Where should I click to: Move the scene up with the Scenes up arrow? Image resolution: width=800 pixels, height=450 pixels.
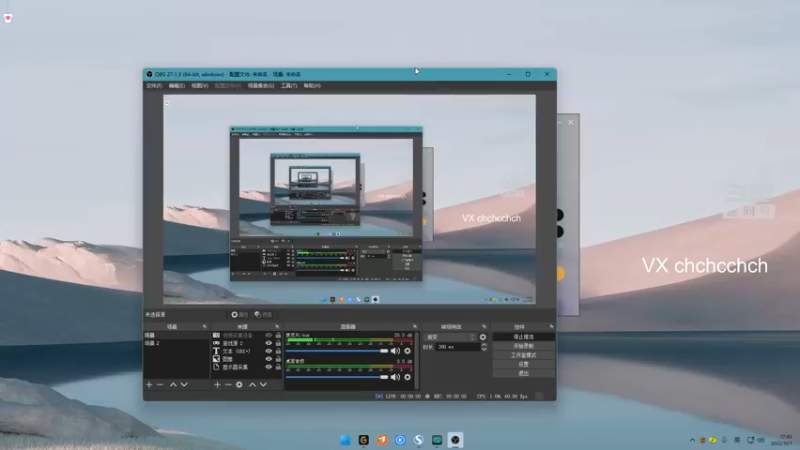click(x=173, y=385)
